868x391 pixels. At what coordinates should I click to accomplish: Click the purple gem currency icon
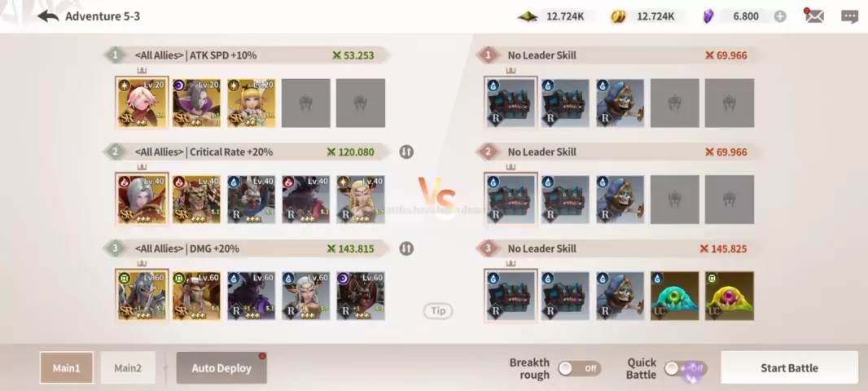pos(708,16)
